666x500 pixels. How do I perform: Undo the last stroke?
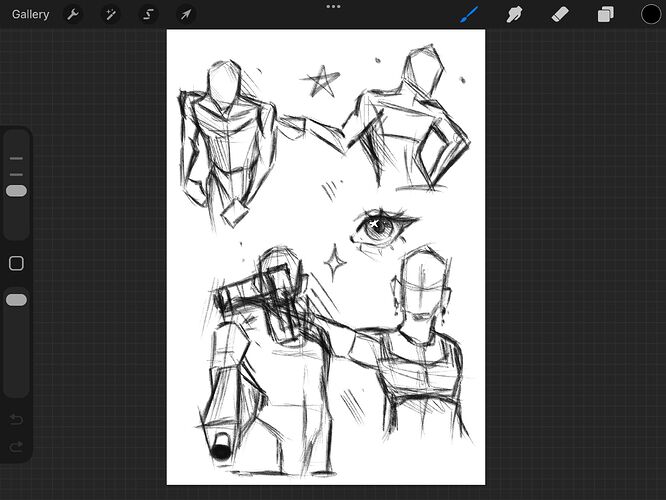(16, 420)
